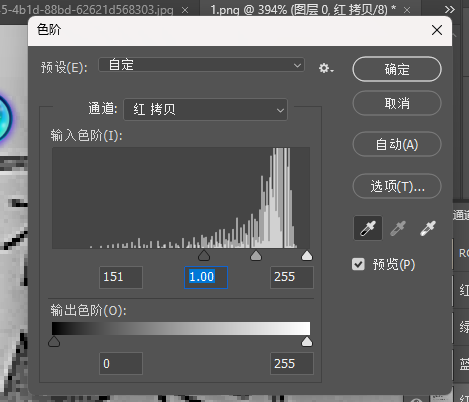The image size is (469, 402).
Task: Click the output highlight field showing 255
Action: [292, 363]
